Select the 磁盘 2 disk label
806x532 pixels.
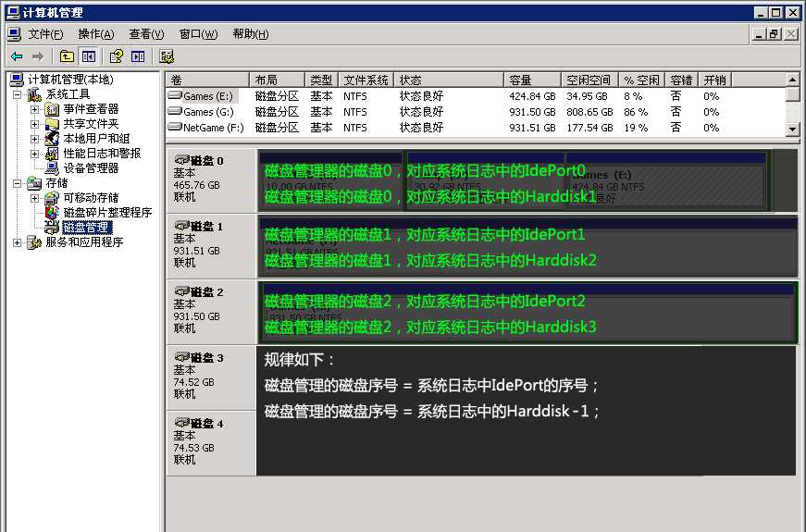tap(211, 312)
